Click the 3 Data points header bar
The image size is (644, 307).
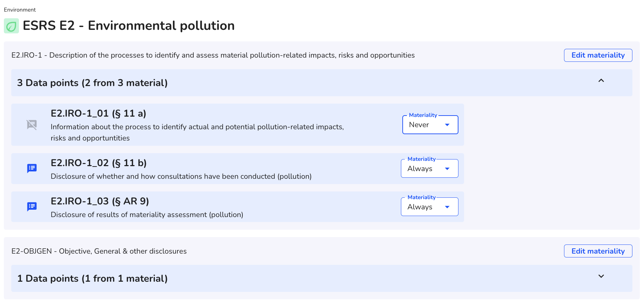[x=322, y=83]
